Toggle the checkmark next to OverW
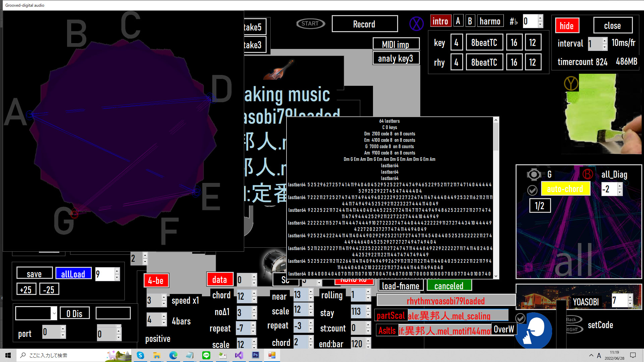This screenshot has width=644, height=362. point(520,318)
